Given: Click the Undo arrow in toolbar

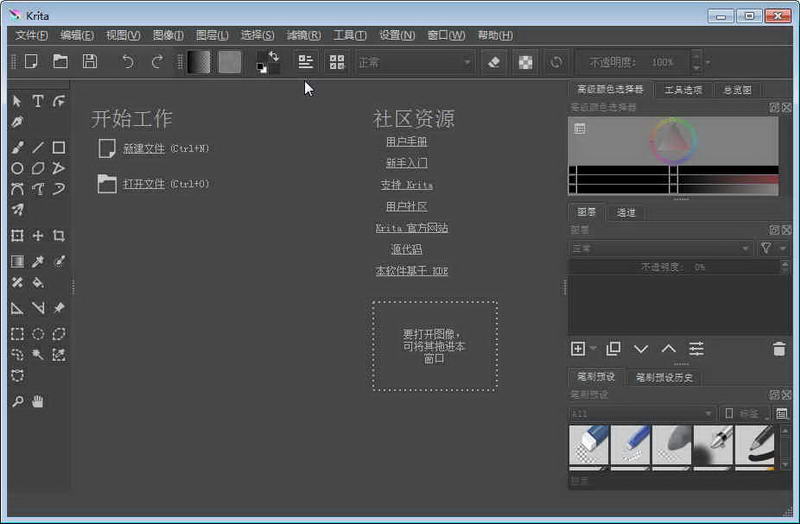Looking at the screenshot, I should 128,62.
